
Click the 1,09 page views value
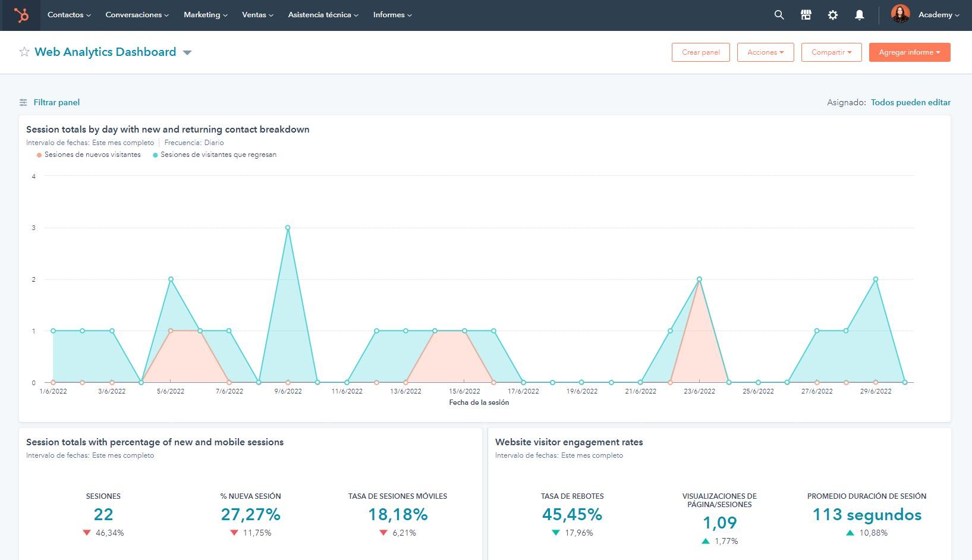719,523
